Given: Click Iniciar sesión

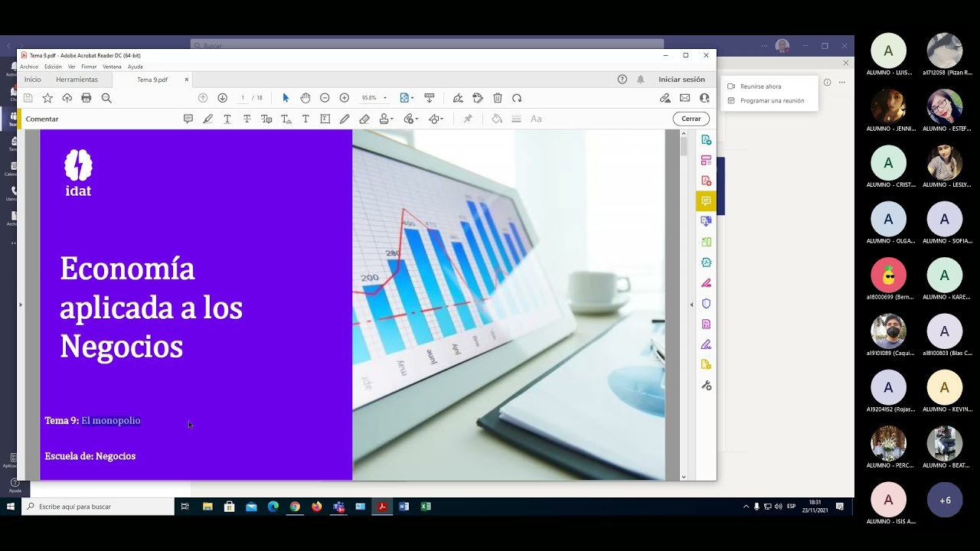Looking at the screenshot, I should pos(681,80).
